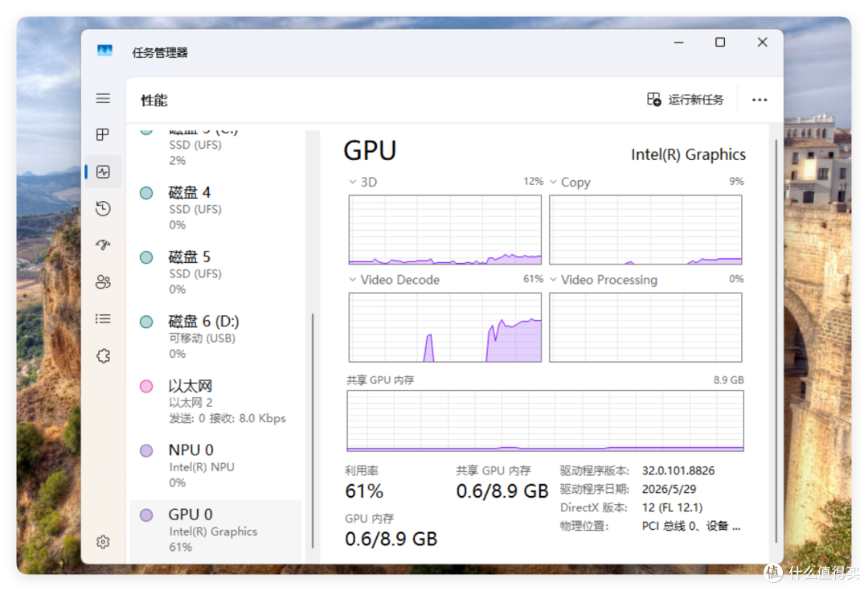868x591 pixels.
Task: Select the Performance page icon
Action: (103, 172)
